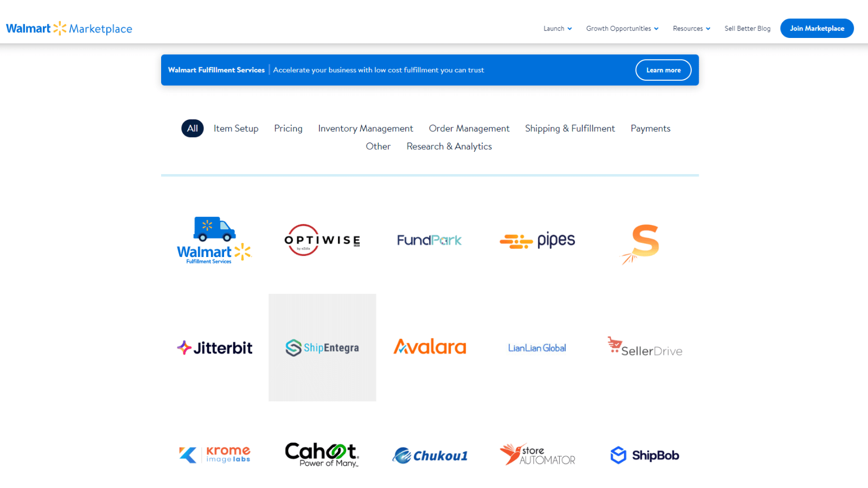Viewport: 868px width, 488px height.
Task: Select the ShipEntegra partner tile
Action: click(322, 348)
